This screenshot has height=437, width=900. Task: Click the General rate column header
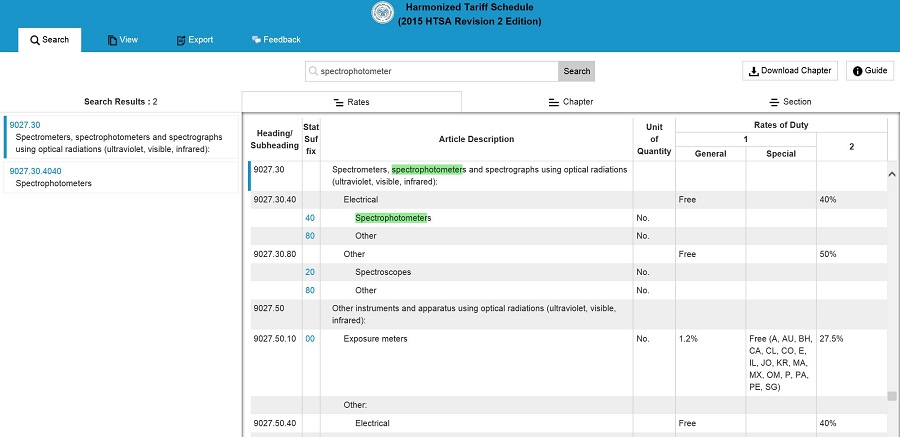click(x=710, y=153)
